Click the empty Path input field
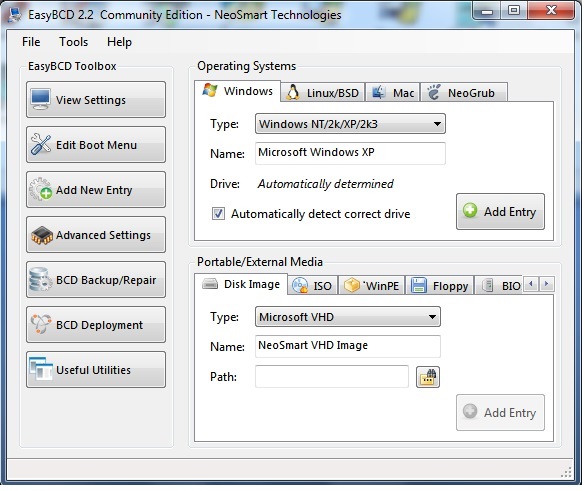The image size is (585, 491). (332, 376)
